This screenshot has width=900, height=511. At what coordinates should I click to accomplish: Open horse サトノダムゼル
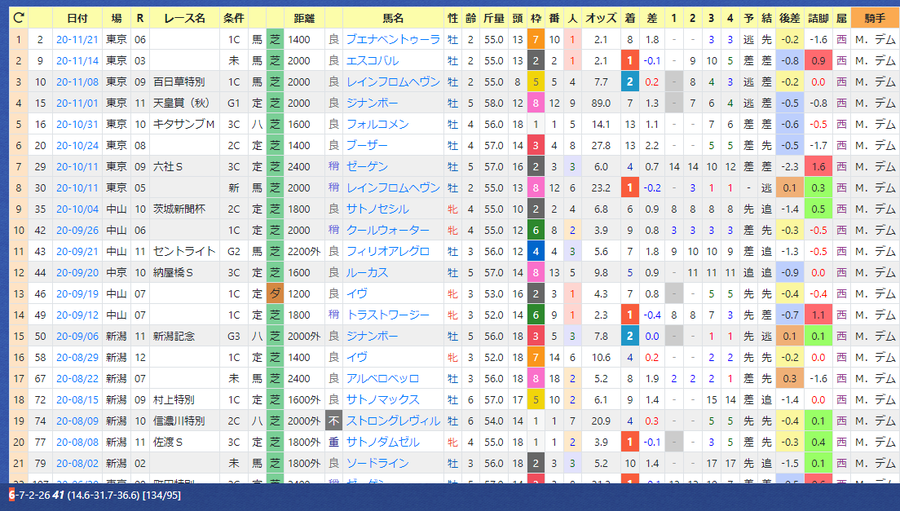[x=383, y=443]
